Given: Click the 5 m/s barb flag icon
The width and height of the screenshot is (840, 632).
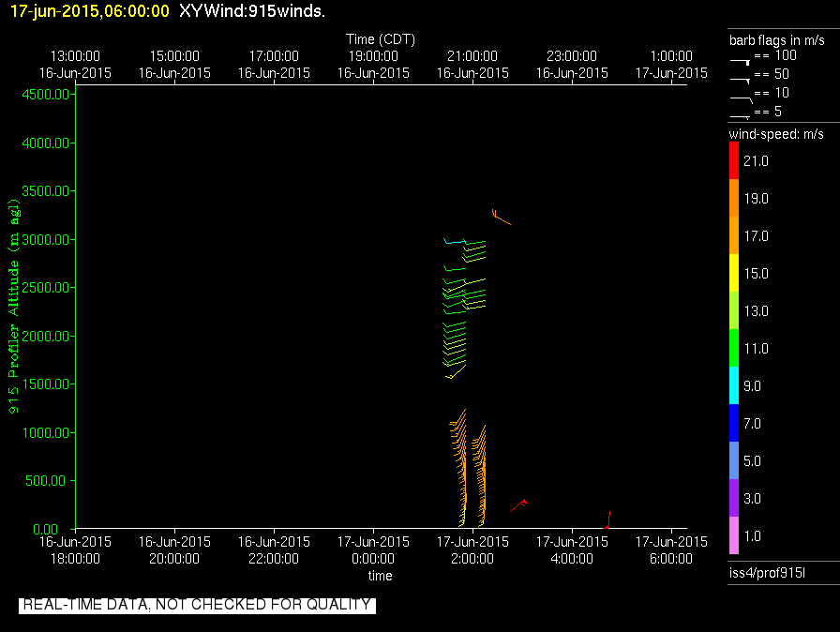Looking at the screenshot, I should [x=740, y=117].
